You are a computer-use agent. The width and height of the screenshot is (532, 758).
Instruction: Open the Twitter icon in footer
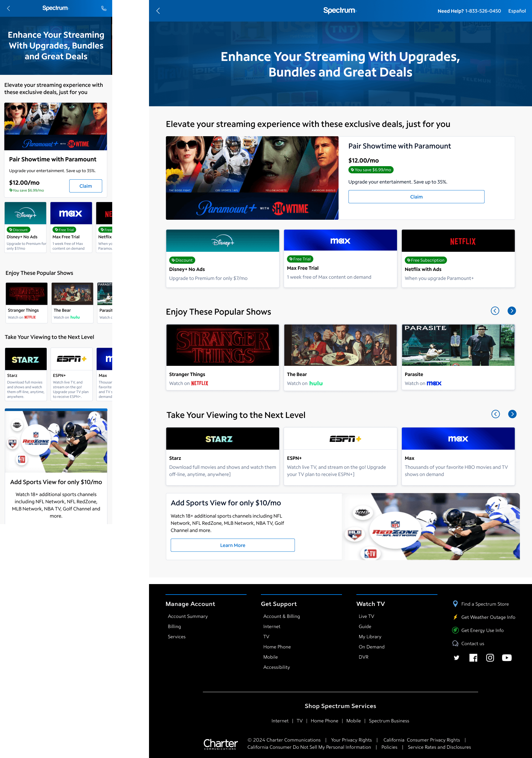click(456, 658)
